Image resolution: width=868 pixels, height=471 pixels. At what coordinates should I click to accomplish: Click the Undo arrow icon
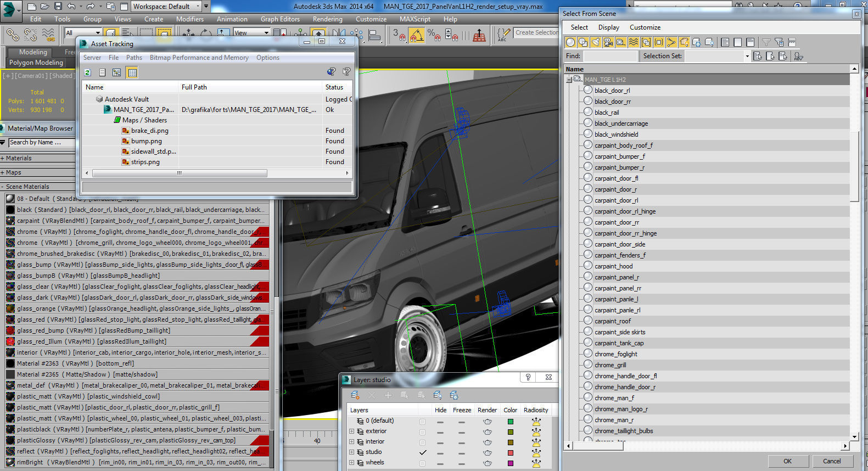coord(71,7)
